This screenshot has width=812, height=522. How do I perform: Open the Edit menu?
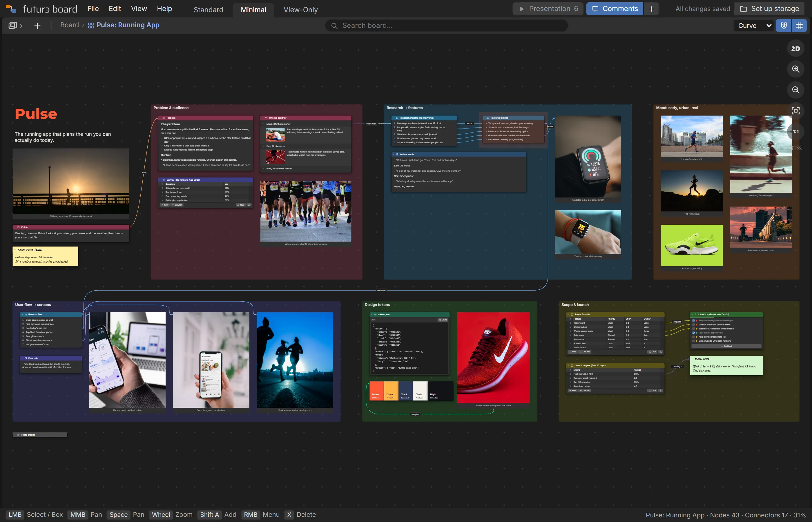(115, 9)
